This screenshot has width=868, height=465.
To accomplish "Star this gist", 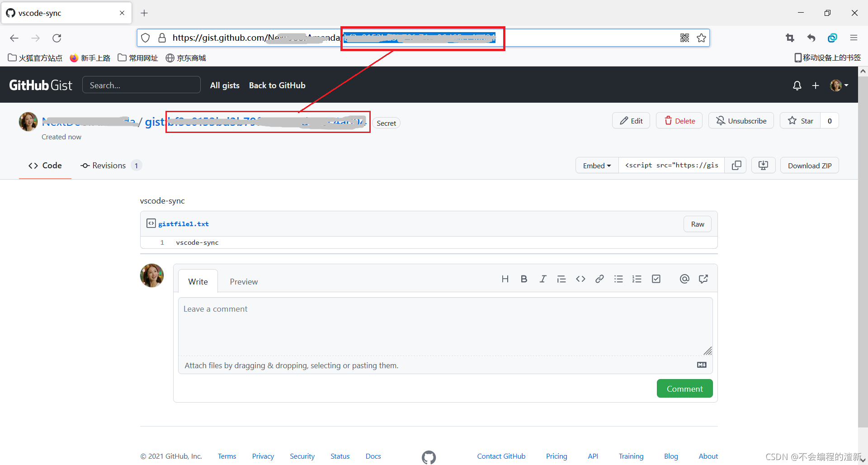I will point(800,121).
